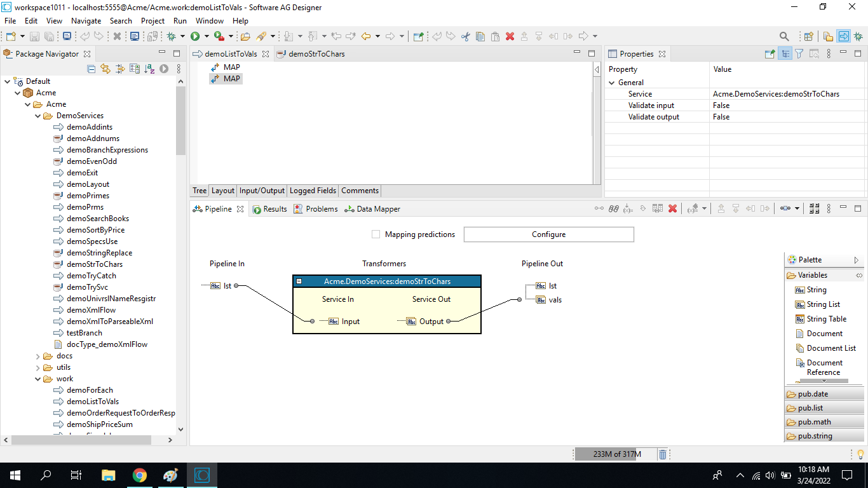
Task: Switch to the Logged Fields tab
Action: pos(313,191)
